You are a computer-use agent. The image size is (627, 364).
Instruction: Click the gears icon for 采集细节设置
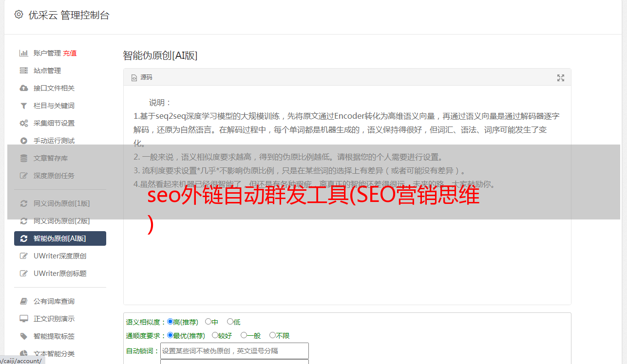click(x=23, y=123)
